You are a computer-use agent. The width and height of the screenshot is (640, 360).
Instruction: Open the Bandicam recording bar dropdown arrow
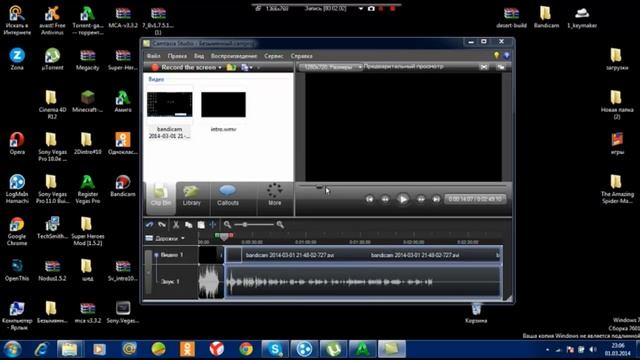click(x=361, y=8)
